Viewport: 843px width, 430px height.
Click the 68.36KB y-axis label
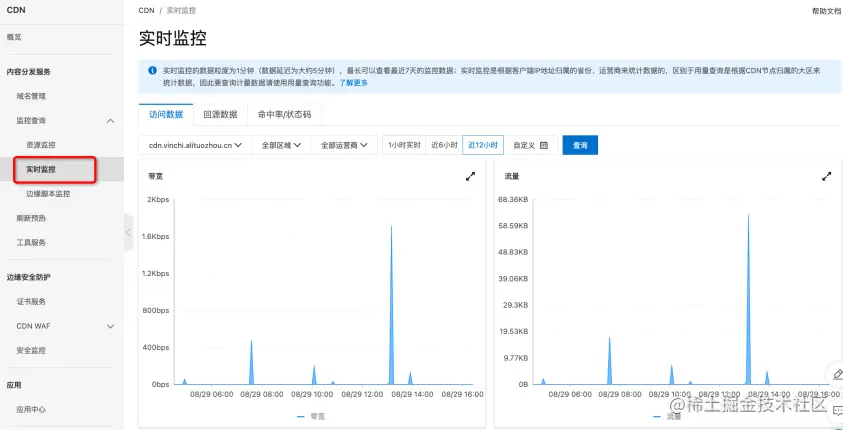514,199
